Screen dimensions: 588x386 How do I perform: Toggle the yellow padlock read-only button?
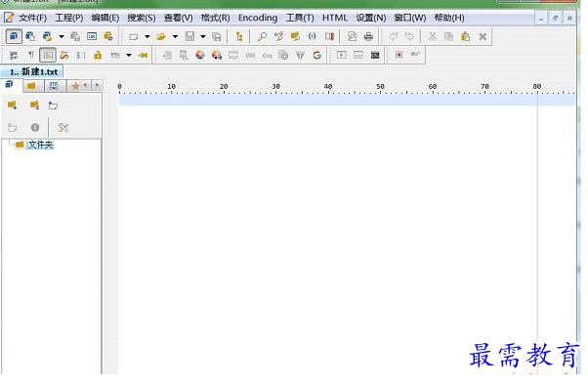pos(98,55)
